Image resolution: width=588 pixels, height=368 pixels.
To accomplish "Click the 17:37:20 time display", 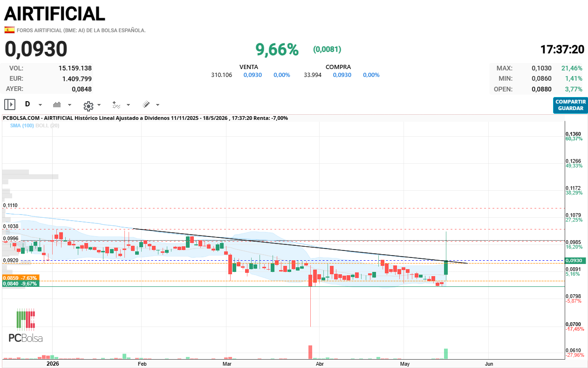I will coord(562,49).
